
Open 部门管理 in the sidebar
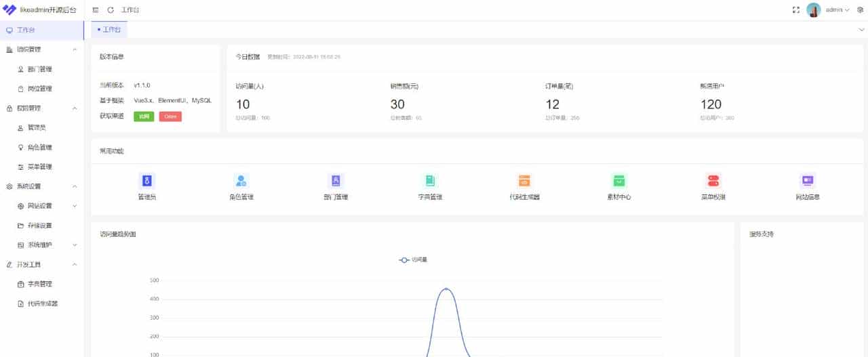tap(42, 69)
